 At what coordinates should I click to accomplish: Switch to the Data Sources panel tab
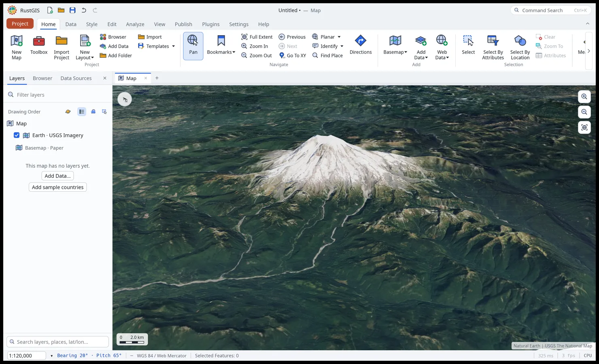(76, 78)
